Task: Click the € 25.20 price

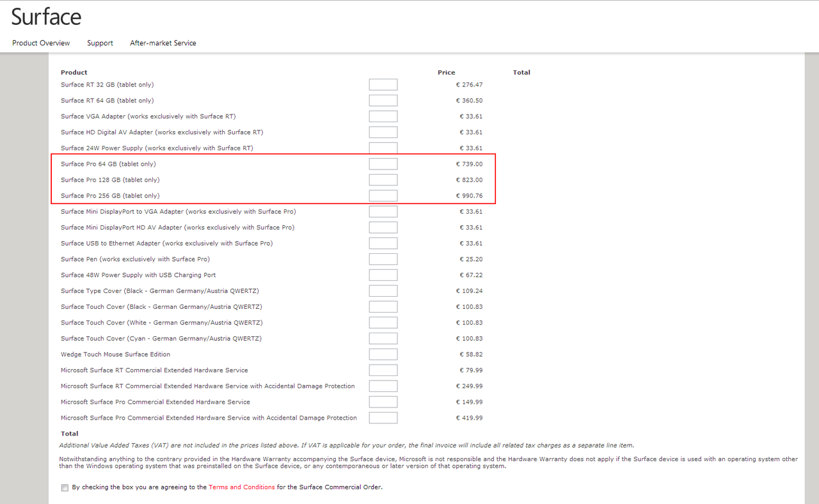Action: pos(471,259)
